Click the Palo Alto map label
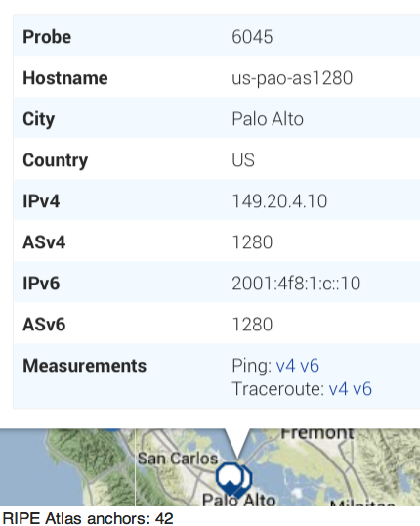Image resolution: width=420 pixels, height=526 pixels. pyautogui.click(x=238, y=500)
